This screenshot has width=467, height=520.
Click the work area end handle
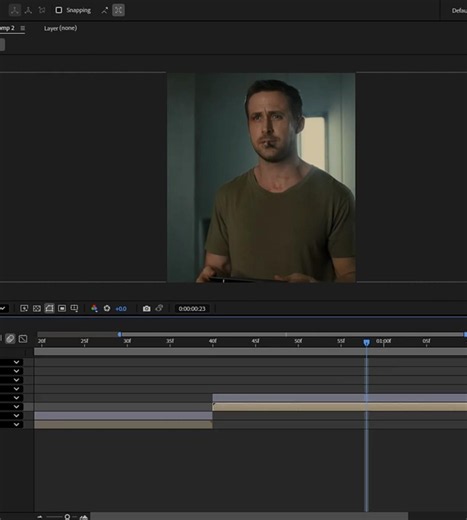click(x=465, y=334)
